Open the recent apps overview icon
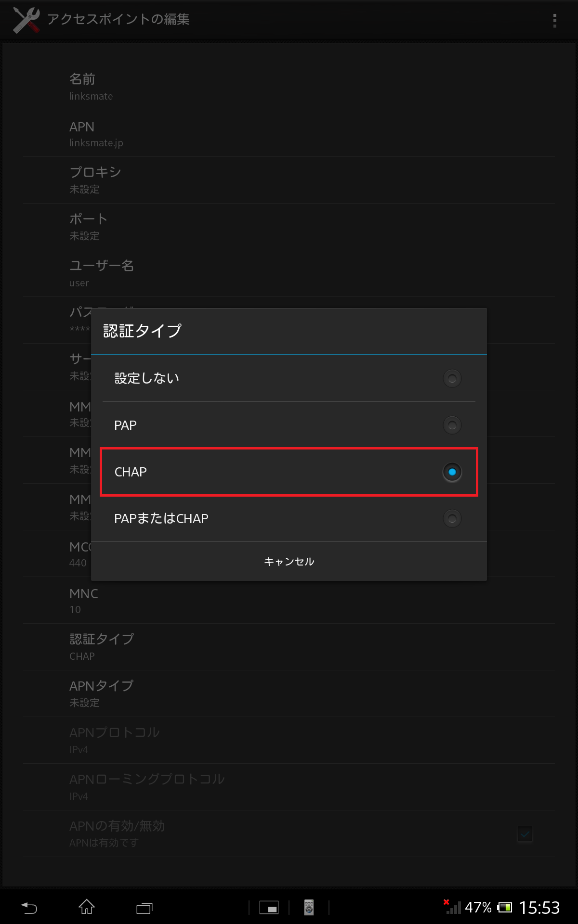 [144, 908]
